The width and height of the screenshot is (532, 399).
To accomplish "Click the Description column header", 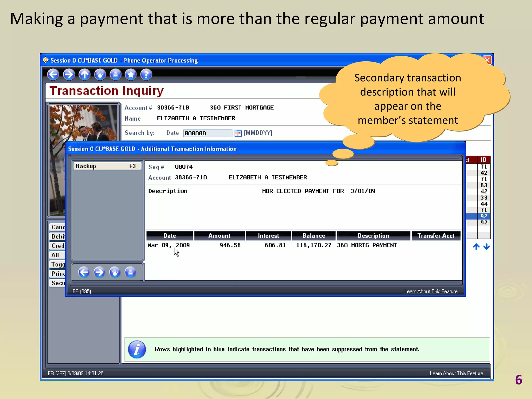I will click(x=373, y=236).
